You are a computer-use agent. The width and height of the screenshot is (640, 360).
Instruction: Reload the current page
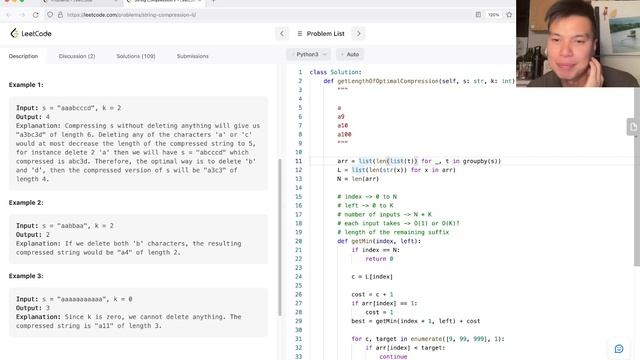coord(36,15)
